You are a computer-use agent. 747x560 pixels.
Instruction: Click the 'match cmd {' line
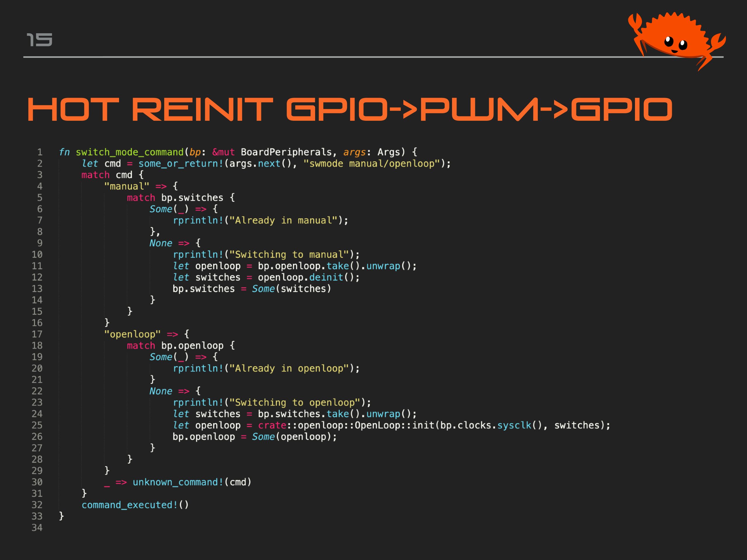112,175
